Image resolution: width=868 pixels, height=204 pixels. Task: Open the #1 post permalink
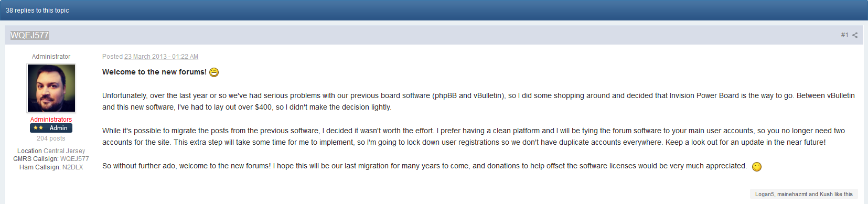844,35
